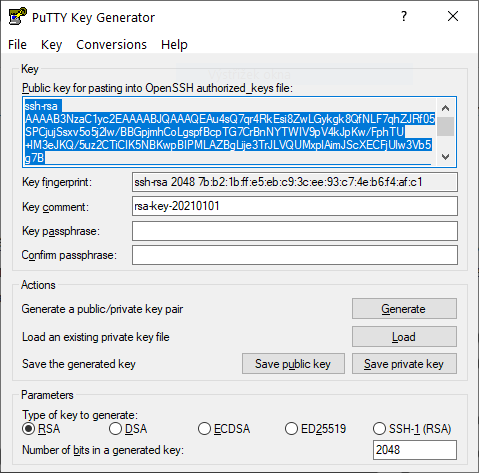Click the Generate button
The image size is (479, 473).
(404, 309)
